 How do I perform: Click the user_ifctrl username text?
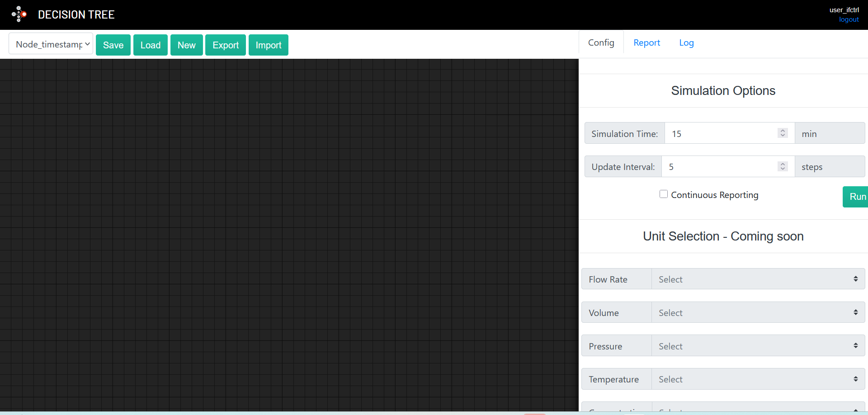click(844, 10)
